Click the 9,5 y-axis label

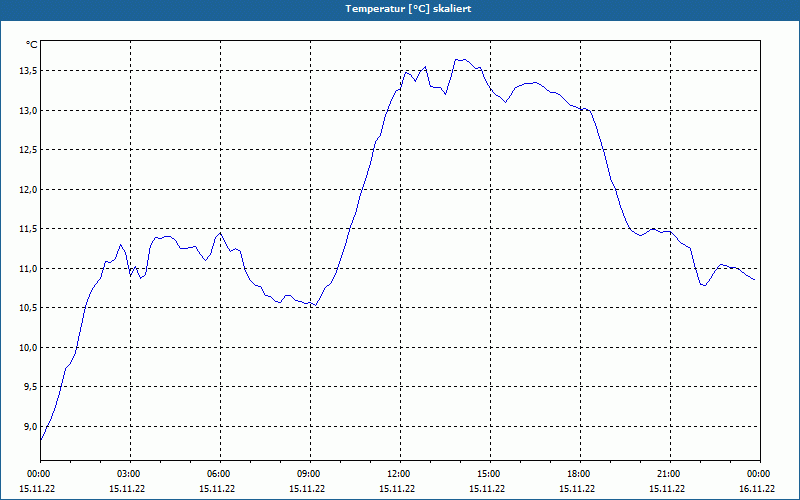[30, 387]
